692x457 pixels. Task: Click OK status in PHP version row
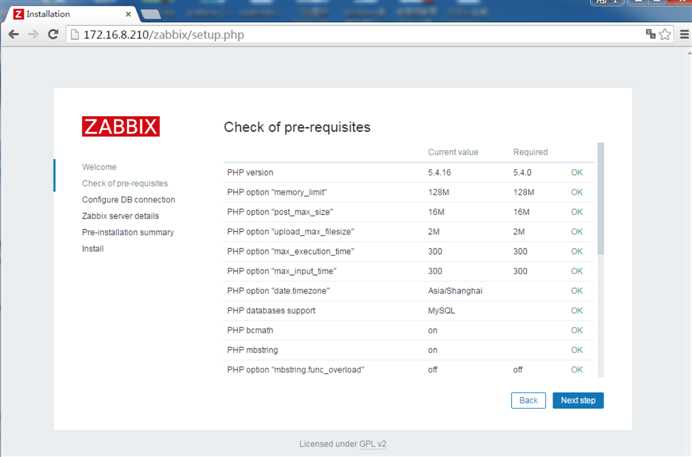click(x=576, y=172)
